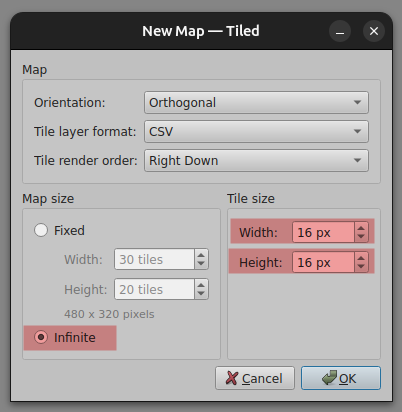Click the map width 30 tiles field
This screenshot has width=402, height=412.
(154, 259)
